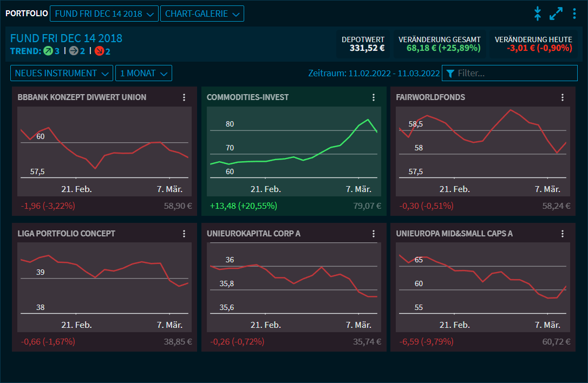Open the BBBank Konzept Divwert Union card menu

click(x=184, y=97)
